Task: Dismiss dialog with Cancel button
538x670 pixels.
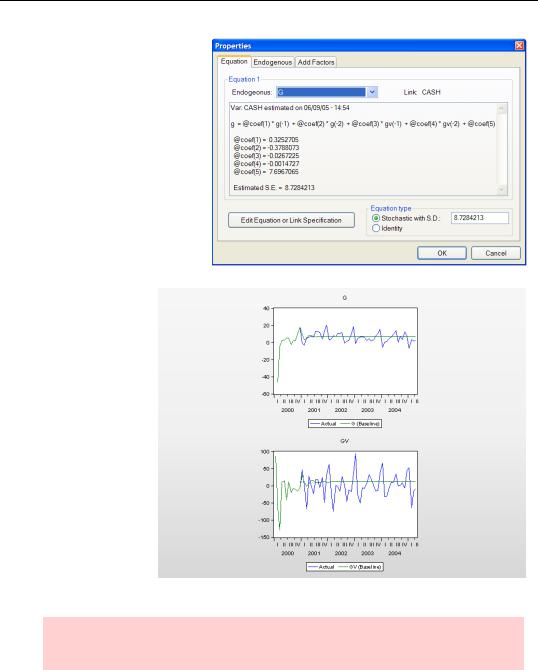Action: click(x=496, y=253)
